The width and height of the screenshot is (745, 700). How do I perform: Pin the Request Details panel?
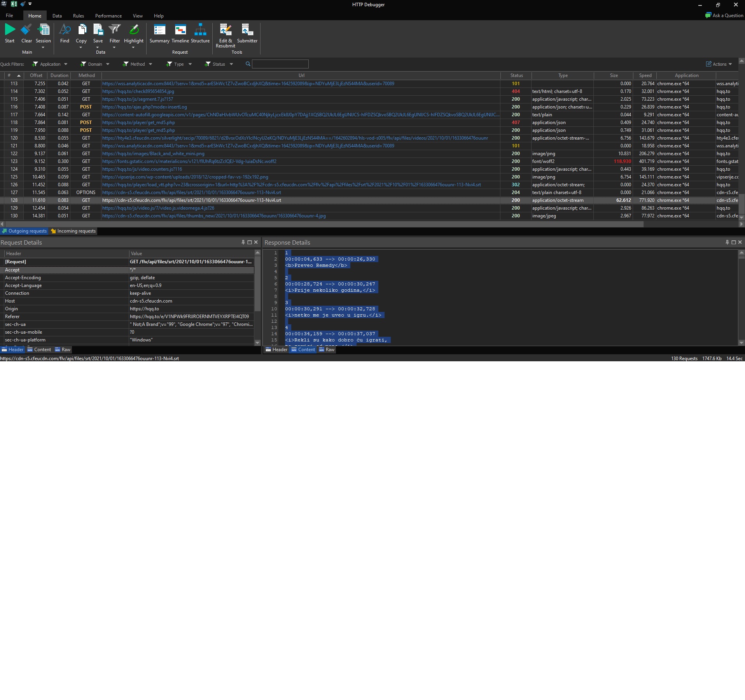point(243,242)
